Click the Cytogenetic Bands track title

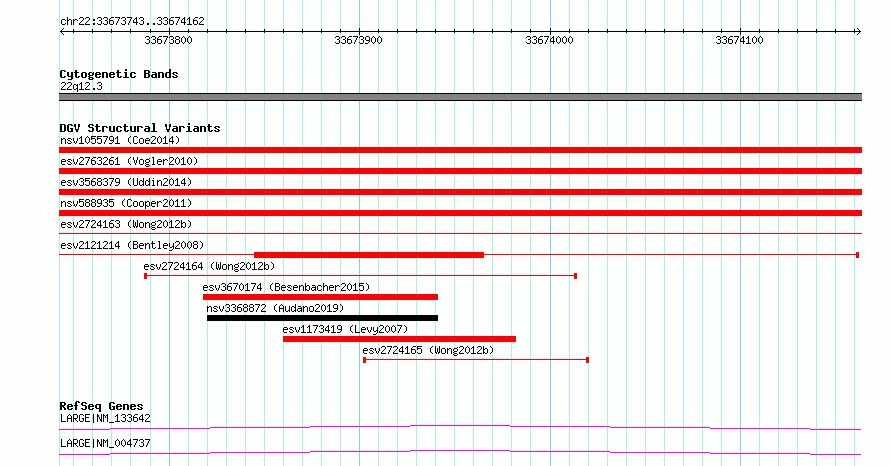[x=119, y=74]
